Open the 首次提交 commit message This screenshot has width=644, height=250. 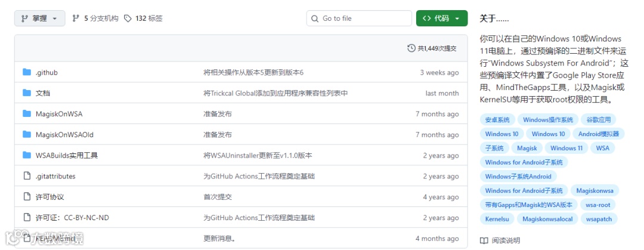coord(218,197)
